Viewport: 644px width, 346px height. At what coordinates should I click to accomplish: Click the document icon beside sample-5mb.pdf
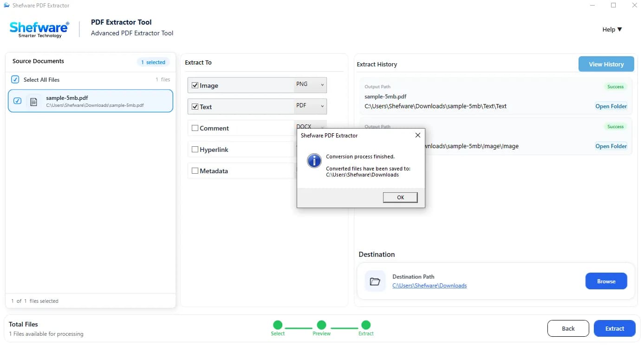click(x=33, y=101)
